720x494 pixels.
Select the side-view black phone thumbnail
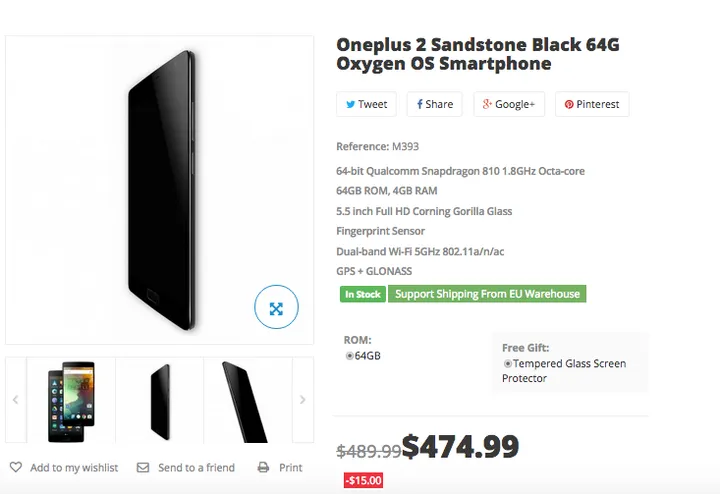click(160, 401)
